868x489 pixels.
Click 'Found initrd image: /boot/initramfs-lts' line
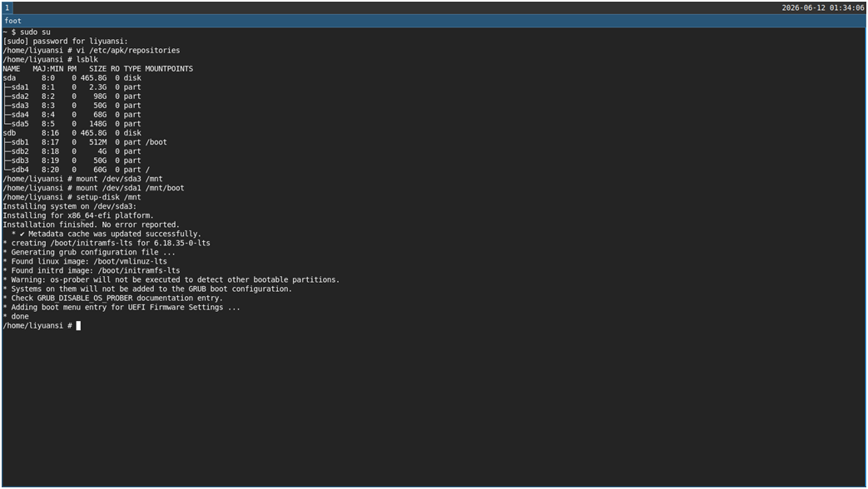(92, 271)
